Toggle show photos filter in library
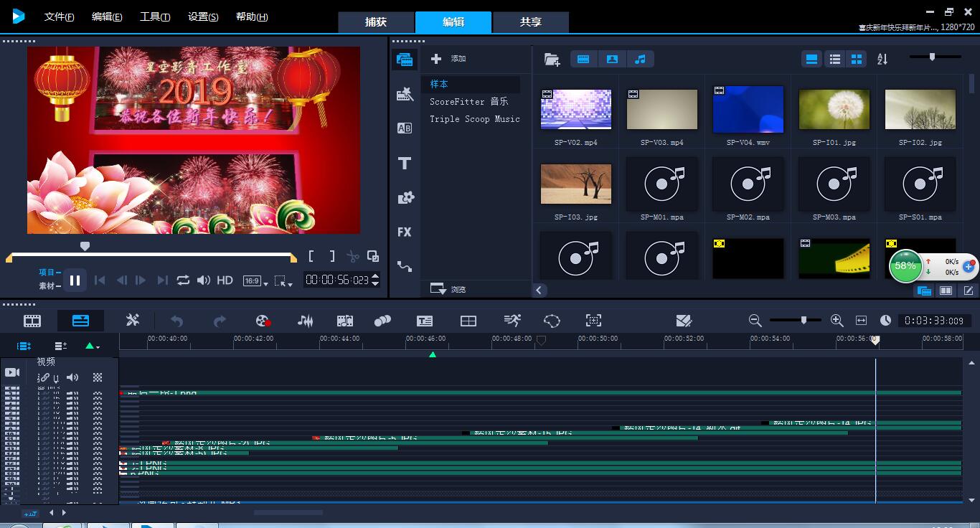The width and height of the screenshot is (980, 528). click(x=612, y=59)
